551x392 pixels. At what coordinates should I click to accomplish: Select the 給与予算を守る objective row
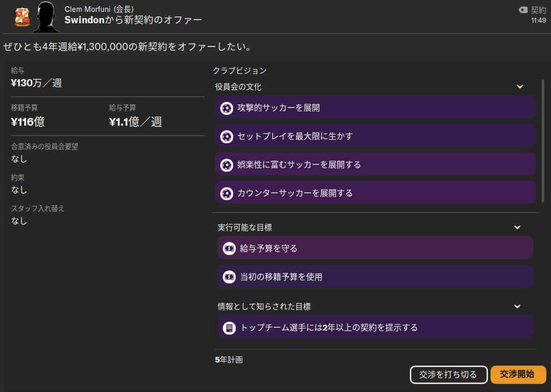click(375, 249)
